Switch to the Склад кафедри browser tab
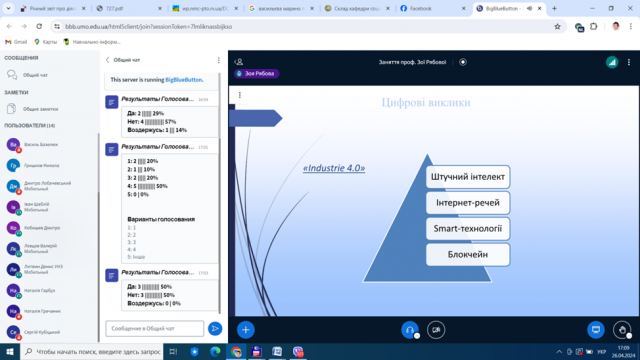 click(x=357, y=8)
